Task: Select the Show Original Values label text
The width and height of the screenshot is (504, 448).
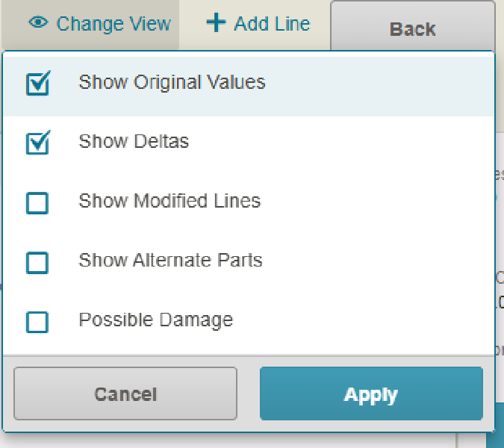Action: pos(172,82)
